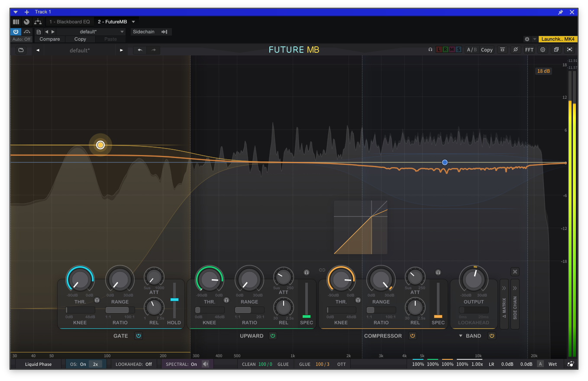Viewport: 588px width, 381px height.
Task: Click the phase invert Ø icon
Action: (516, 50)
